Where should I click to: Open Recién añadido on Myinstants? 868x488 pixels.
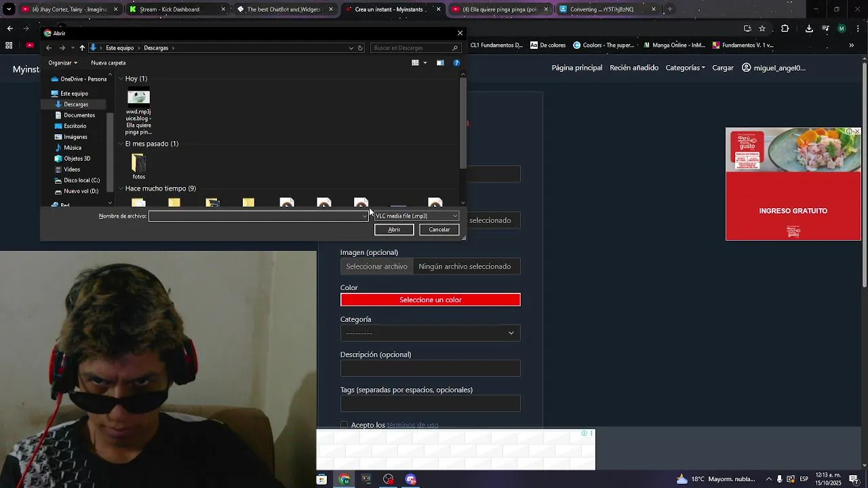(x=634, y=68)
